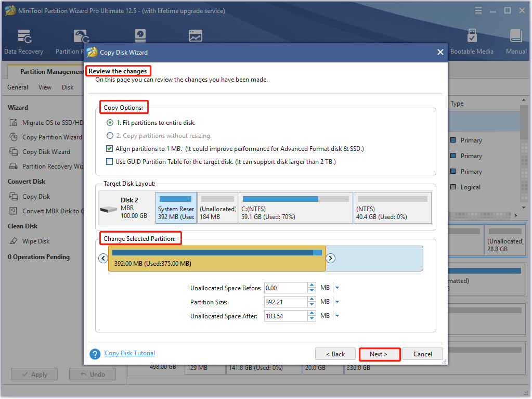Viewport: 532px width, 399px height.
Task: Click Copy Disk Wizard sidebar icon
Action: tap(13, 152)
